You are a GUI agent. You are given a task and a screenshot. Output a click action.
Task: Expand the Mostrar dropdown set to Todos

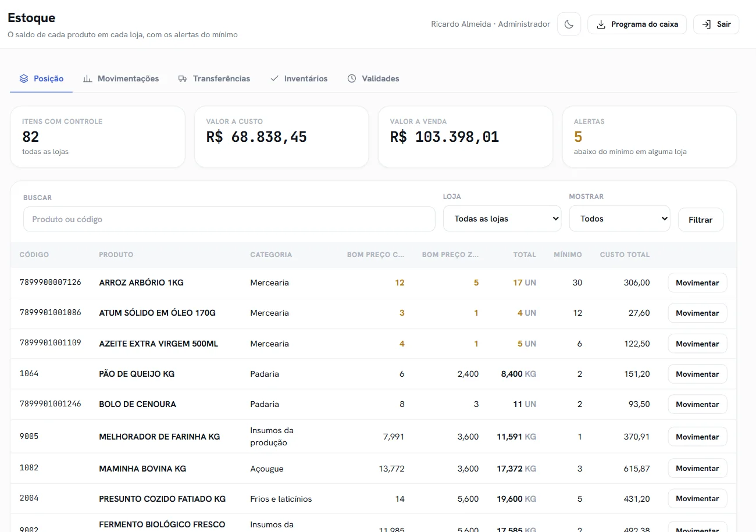coord(620,219)
